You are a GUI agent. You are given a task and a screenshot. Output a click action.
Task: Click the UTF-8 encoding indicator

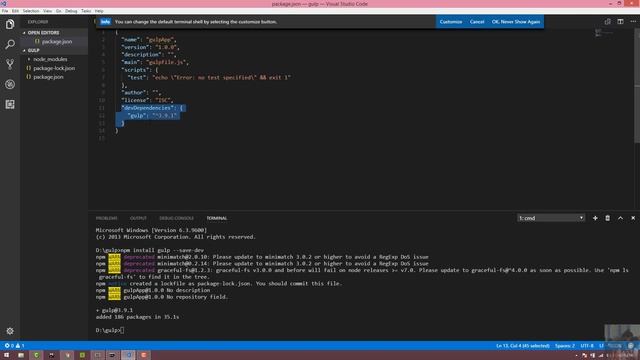(x=587, y=346)
